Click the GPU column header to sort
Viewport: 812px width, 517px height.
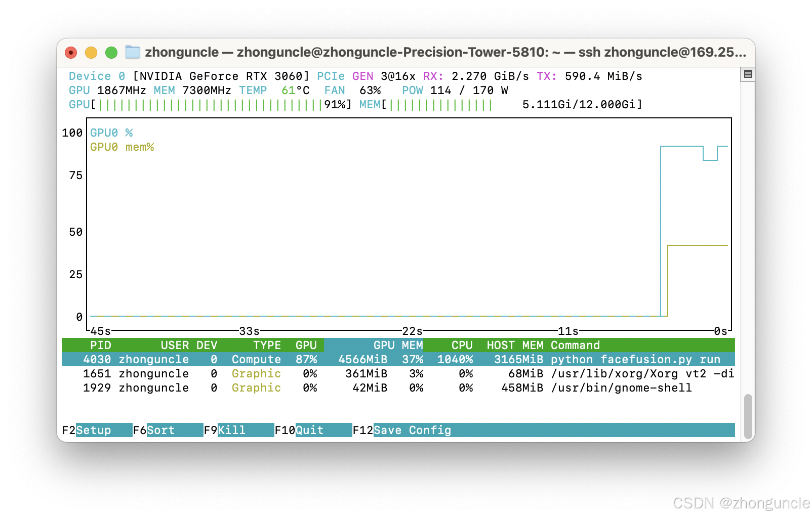pos(306,345)
